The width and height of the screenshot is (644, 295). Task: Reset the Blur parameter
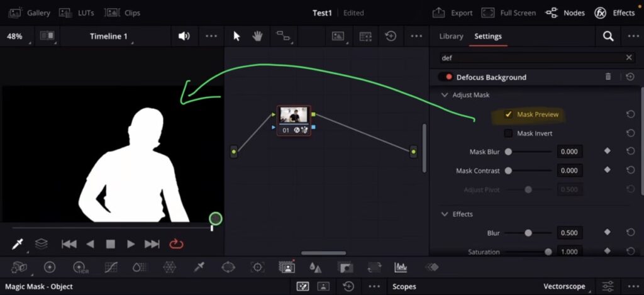[x=630, y=232]
